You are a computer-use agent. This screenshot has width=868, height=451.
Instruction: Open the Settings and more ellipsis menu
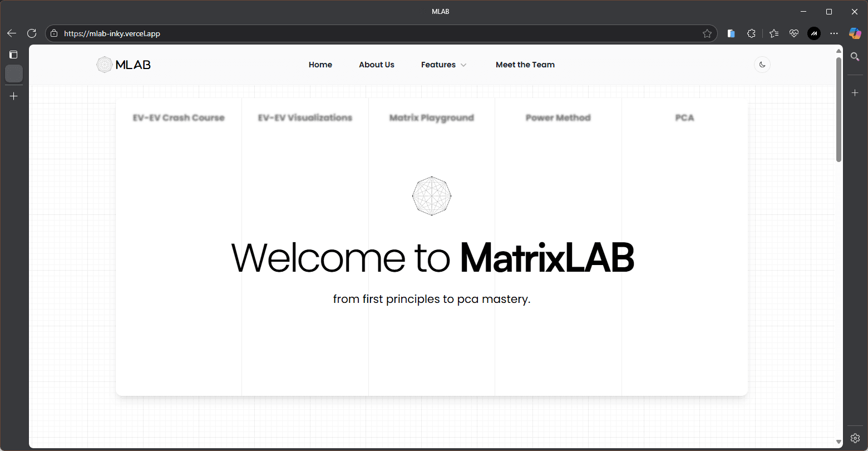tap(834, 33)
